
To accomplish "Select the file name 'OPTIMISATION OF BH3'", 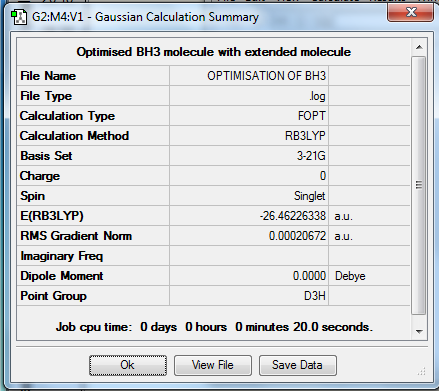I will click(266, 76).
